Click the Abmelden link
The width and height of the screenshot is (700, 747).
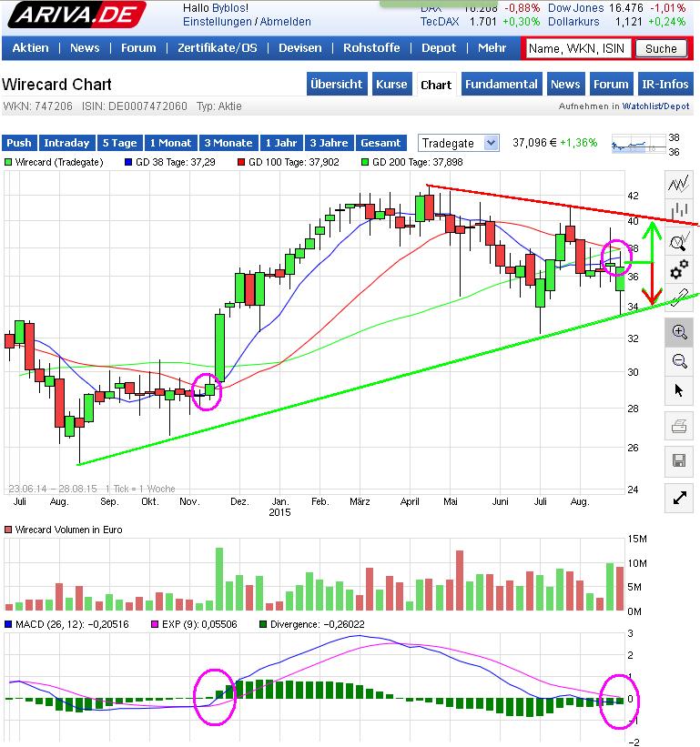point(286,22)
